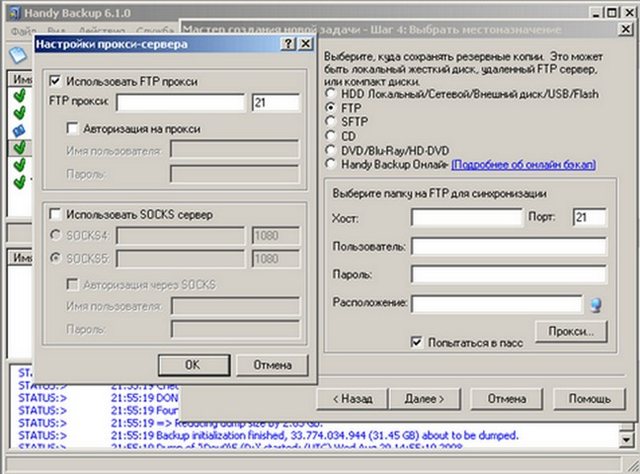Click the wizard Пароль input field
Screen dimensions: 640x474
pos(509,274)
